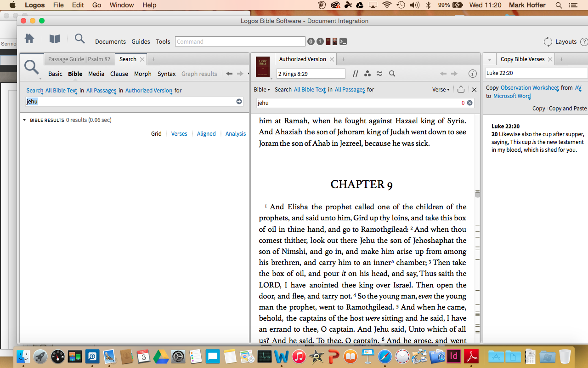Viewport: 588px width, 368px height.
Task: Click the main toolbar Search magnifier
Action: click(x=80, y=39)
